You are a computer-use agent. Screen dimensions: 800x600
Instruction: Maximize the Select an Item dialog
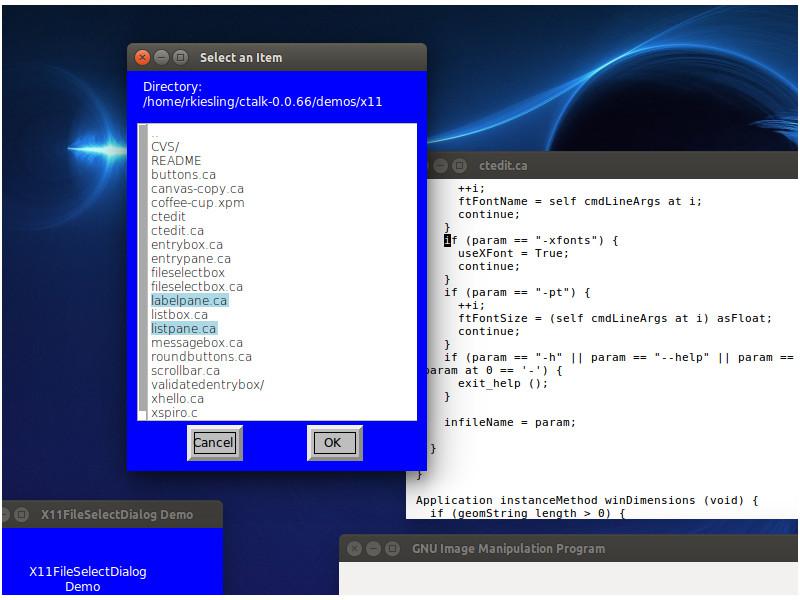181,57
